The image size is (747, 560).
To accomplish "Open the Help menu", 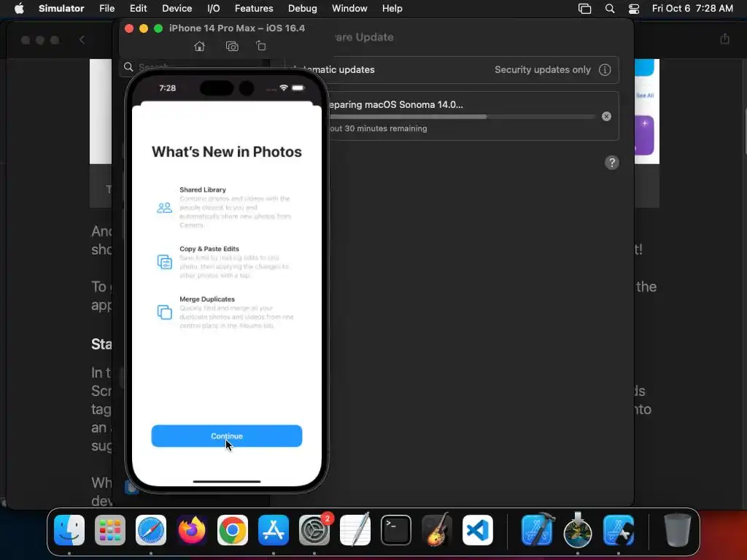I will (392, 9).
